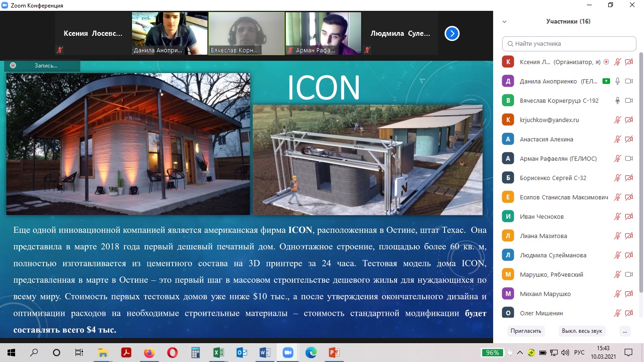
Task: Click the name Лиана Мазитова in participants
Action: click(x=543, y=236)
